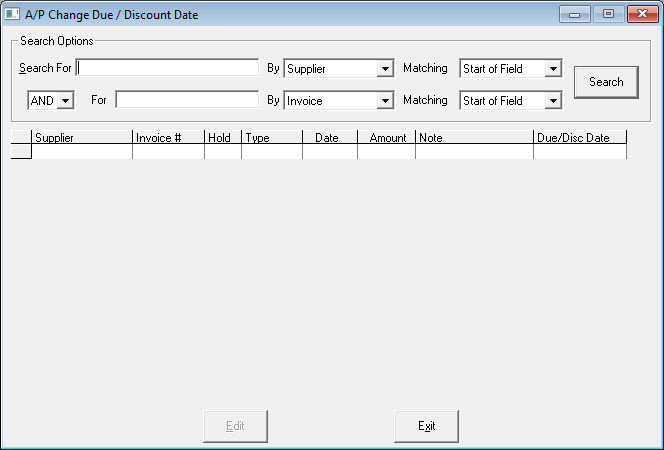Maximize the A/P Change Due window
This screenshot has height=450, width=664.
pyautogui.click(x=609, y=14)
